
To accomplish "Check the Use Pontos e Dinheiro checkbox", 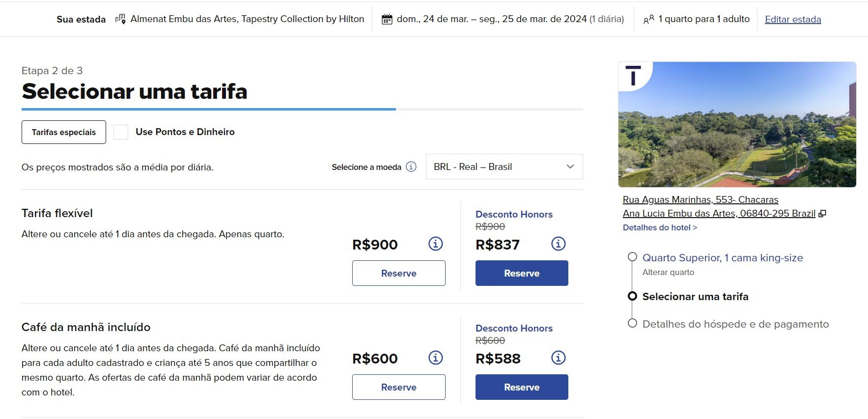I will click(x=121, y=132).
